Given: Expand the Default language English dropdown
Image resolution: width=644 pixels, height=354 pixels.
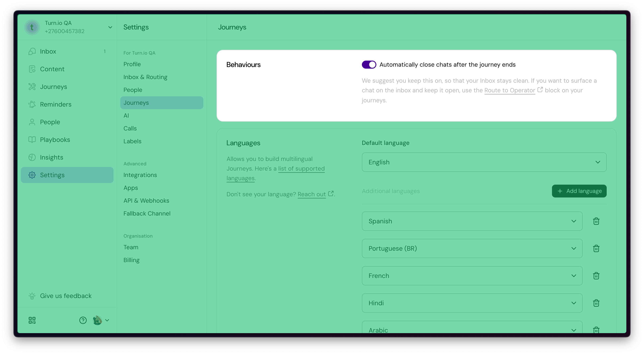Looking at the screenshot, I should (484, 162).
